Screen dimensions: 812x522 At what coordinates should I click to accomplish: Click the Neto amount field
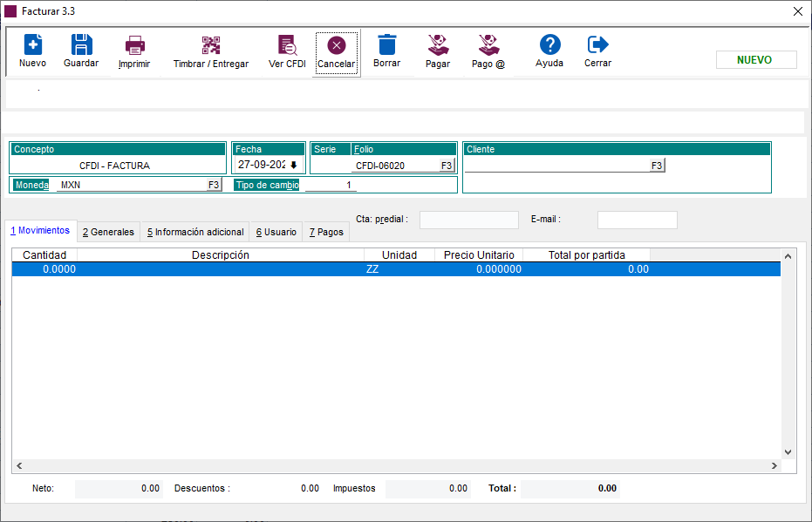coord(119,488)
